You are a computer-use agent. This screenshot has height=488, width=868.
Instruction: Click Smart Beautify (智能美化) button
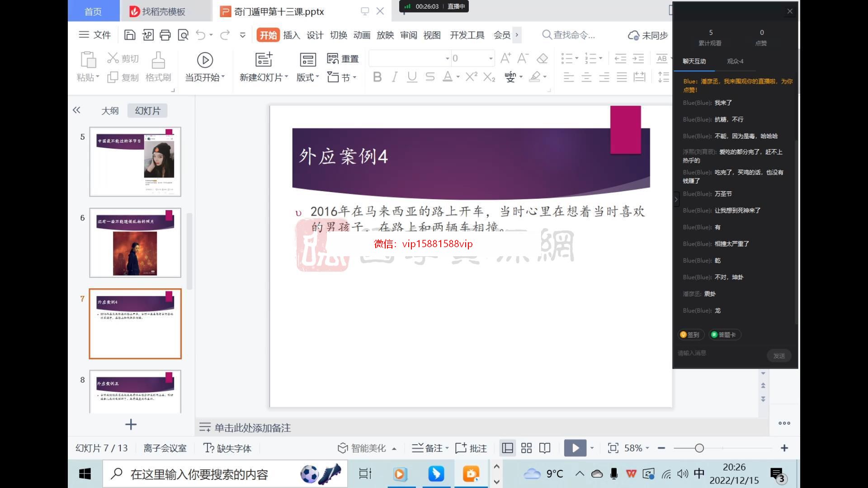367,448
